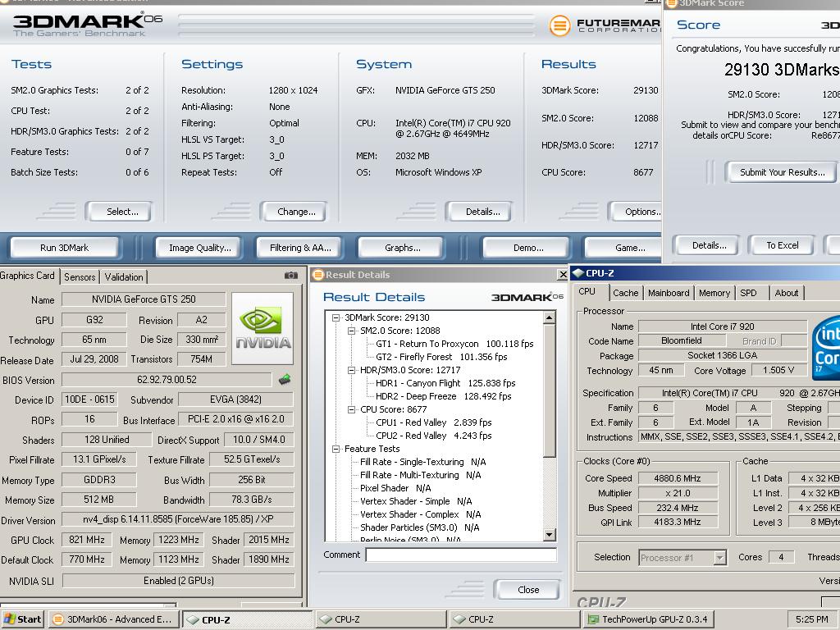Click the Comment input field
This screenshot has height=630, width=840.
pyautogui.click(x=461, y=555)
